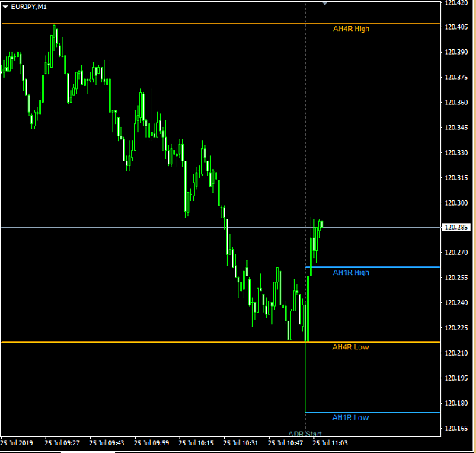Click the 25 Jul 10:47 time label
Image resolution: width=476 pixels, height=453 pixels.
click(286, 443)
